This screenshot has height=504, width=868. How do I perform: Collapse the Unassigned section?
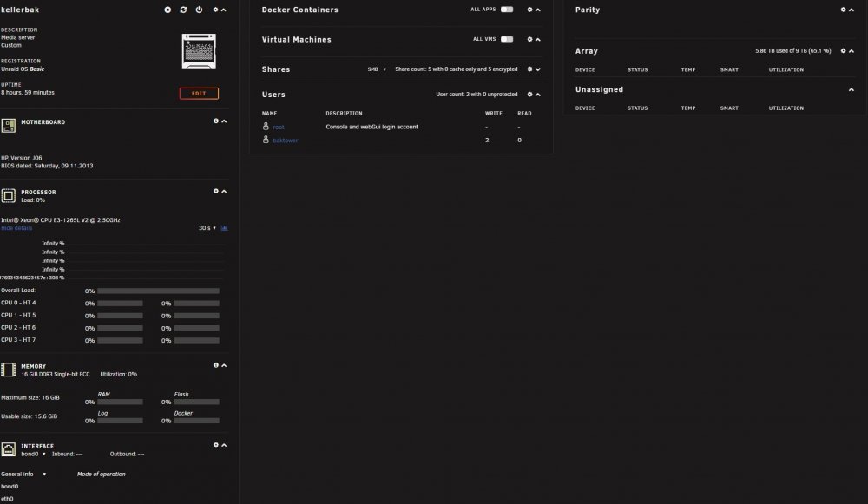point(852,89)
